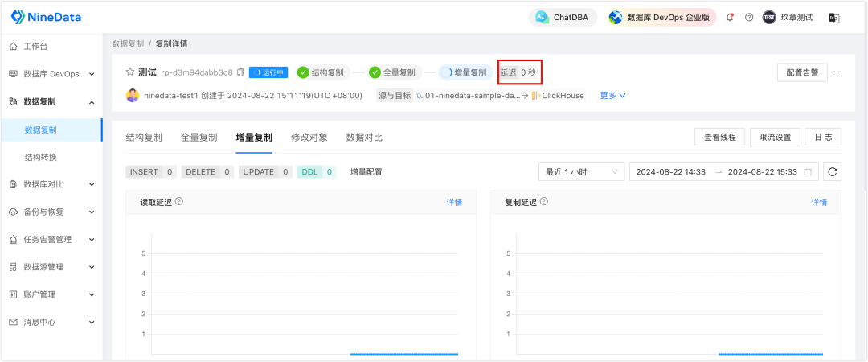
Task: Click UPDATE 0 counter tag
Action: 265,172
